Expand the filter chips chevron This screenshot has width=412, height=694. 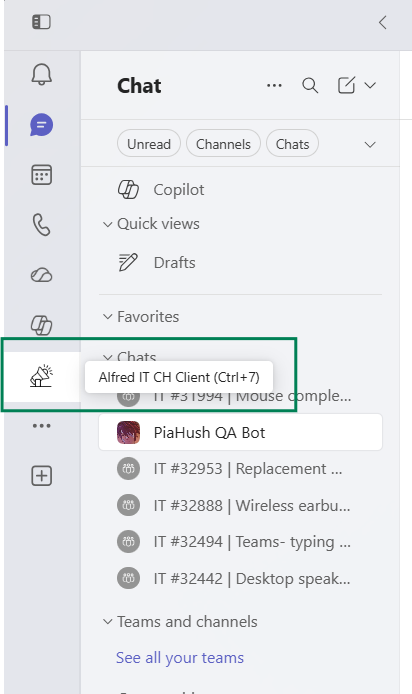370,145
